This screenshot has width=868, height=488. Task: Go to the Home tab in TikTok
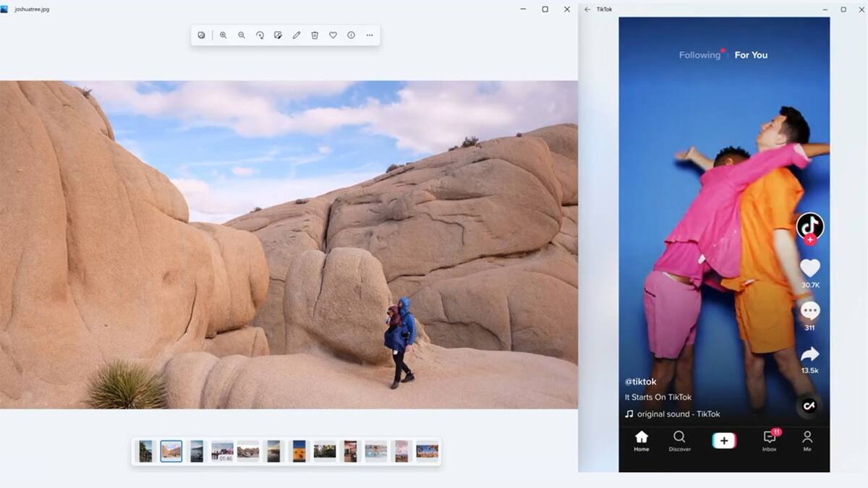[642, 441]
